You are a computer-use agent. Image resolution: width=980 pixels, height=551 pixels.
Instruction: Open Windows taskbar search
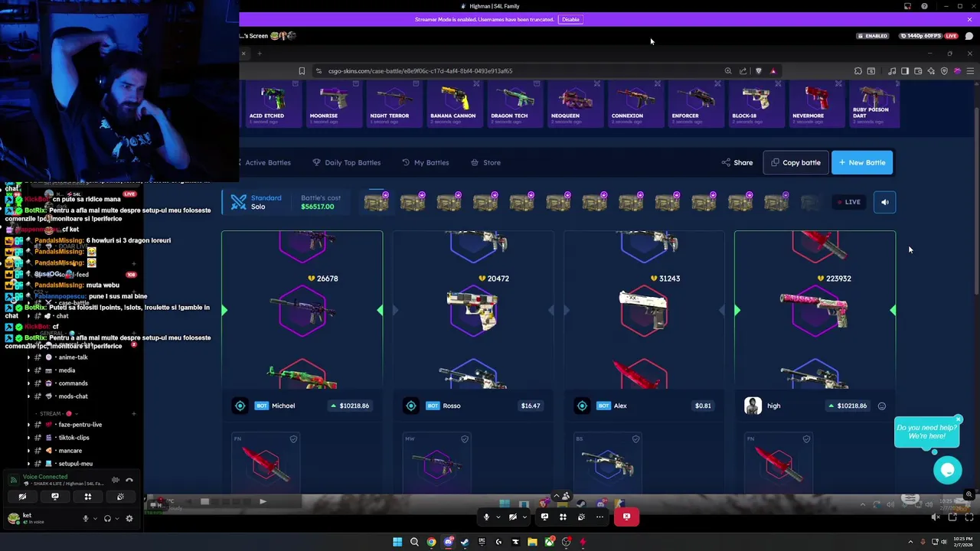(x=414, y=542)
